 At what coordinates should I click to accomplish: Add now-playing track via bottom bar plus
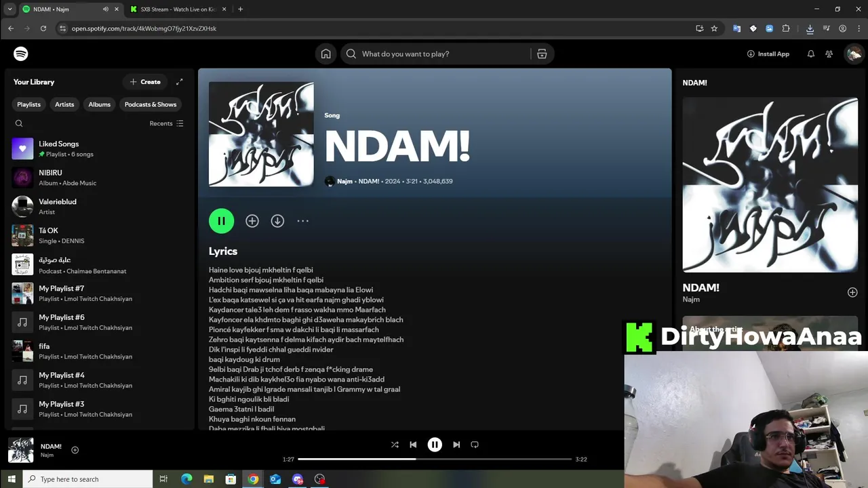pos(75,450)
